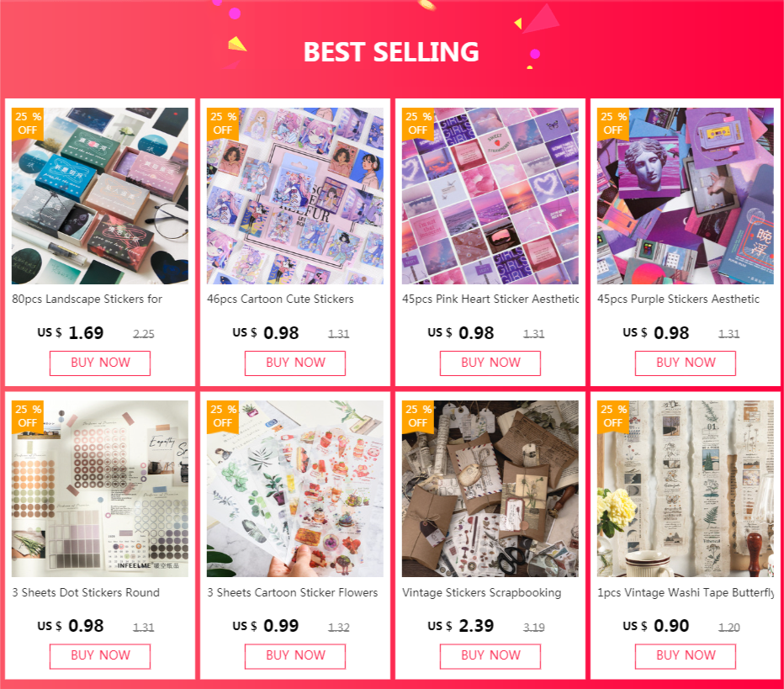The image size is (784, 689).
Task: Buy the 45pcs Pink Heart Sticker
Action: (x=490, y=363)
